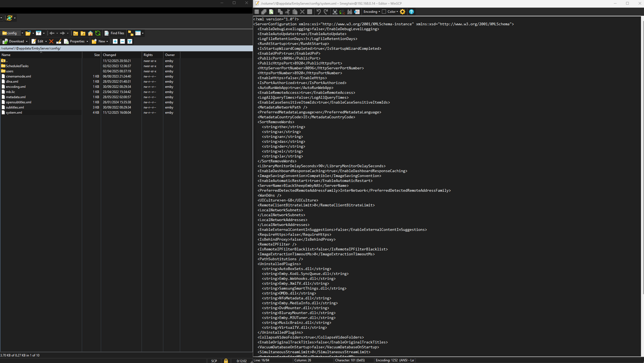Click the editor Help question mark icon

(411, 12)
